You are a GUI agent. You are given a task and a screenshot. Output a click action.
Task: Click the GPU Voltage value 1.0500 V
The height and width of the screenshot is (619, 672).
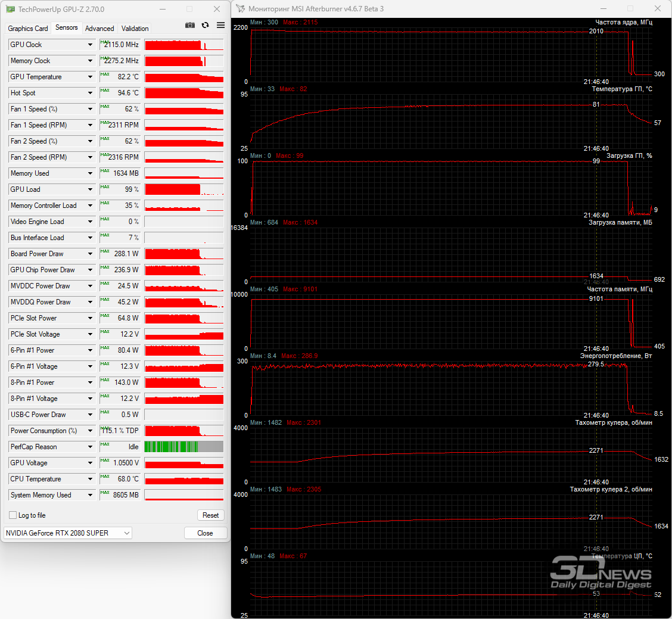coord(120,463)
